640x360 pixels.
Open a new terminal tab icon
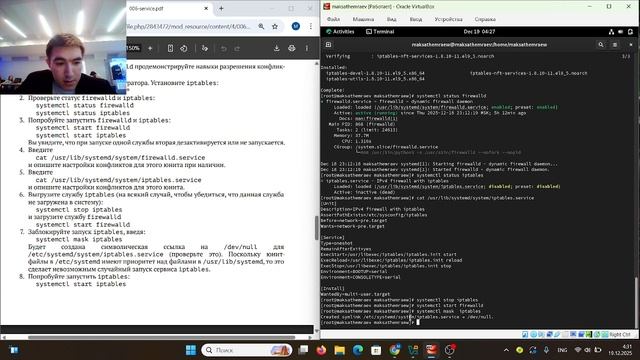tap(328, 44)
